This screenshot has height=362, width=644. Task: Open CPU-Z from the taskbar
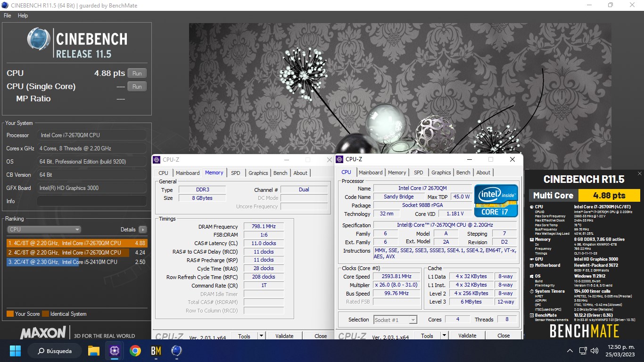pyautogui.click(x=115, y=351)
